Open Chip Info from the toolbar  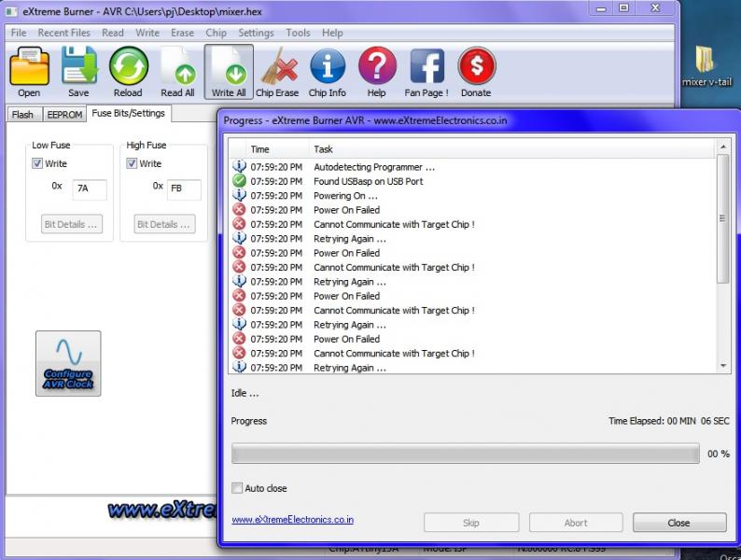click(x=327, y=67)
